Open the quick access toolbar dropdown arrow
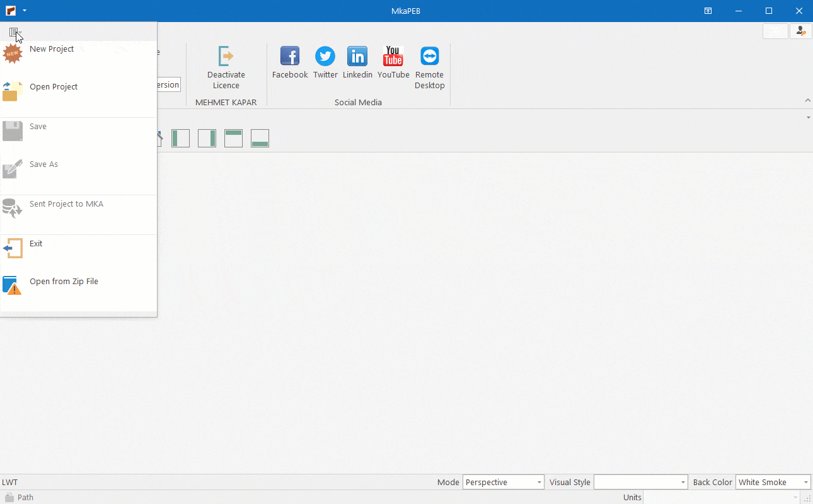 coord(24,11)
